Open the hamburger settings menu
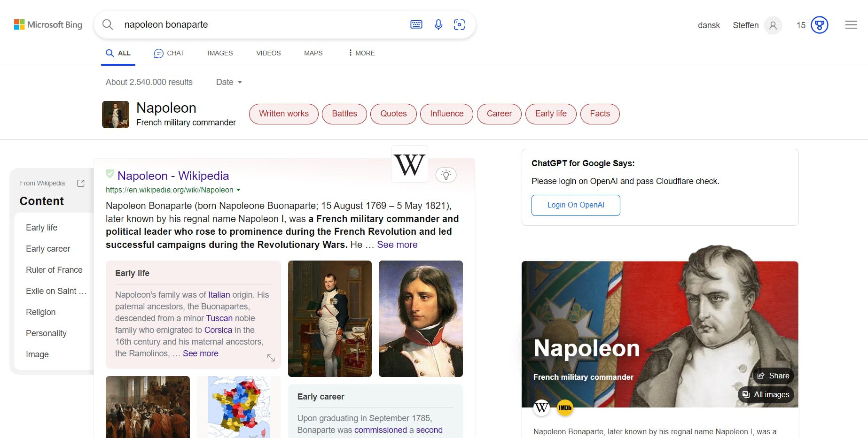Viewport: 868px width, 438px height. (x=851, y=25)
